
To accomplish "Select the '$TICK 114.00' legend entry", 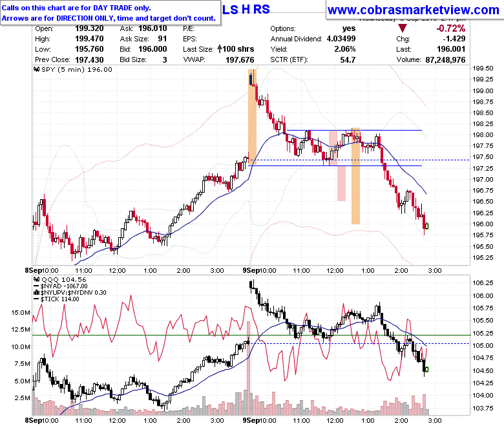I will point(60,299).
